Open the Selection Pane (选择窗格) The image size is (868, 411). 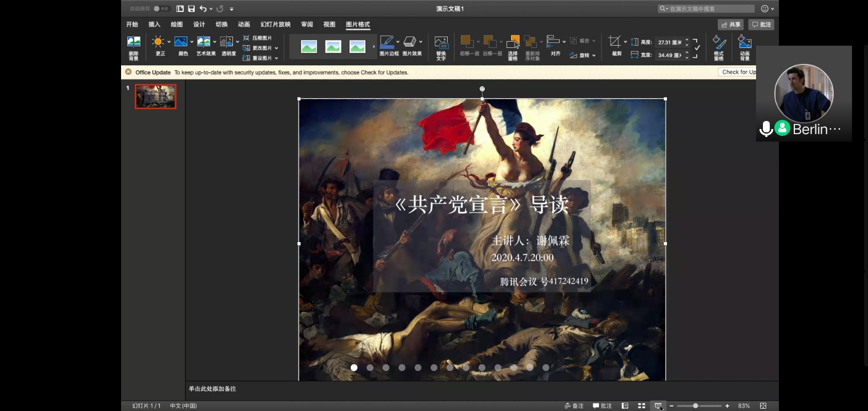513,42
